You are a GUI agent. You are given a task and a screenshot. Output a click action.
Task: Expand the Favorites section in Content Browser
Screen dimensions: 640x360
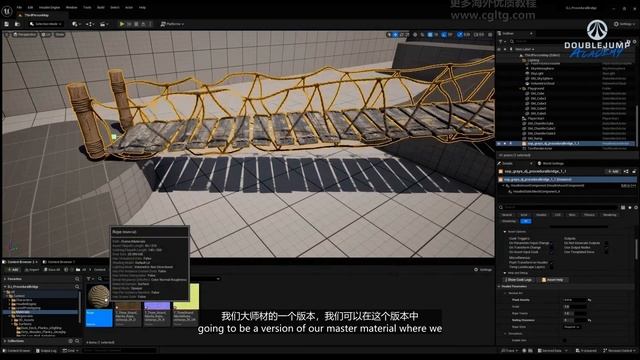(x=5, y=279)
